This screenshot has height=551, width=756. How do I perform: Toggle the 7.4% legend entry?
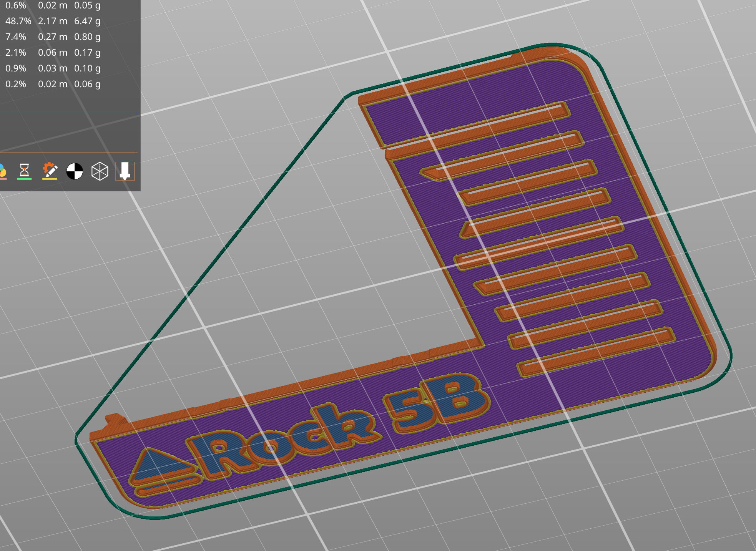[x=15, y=37]
